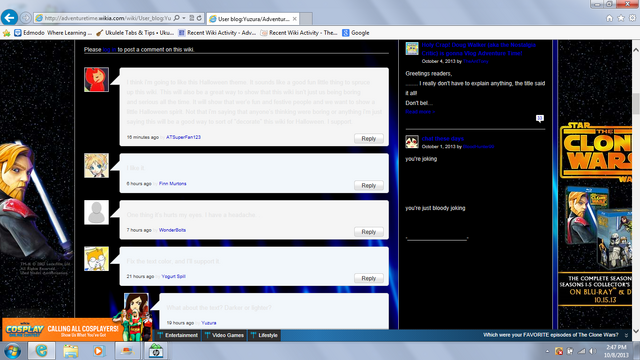The height and width of the screenshot is (360, 640).
Task: Open the File Explorer folder taskbar icon
Action: click(71, 351)
